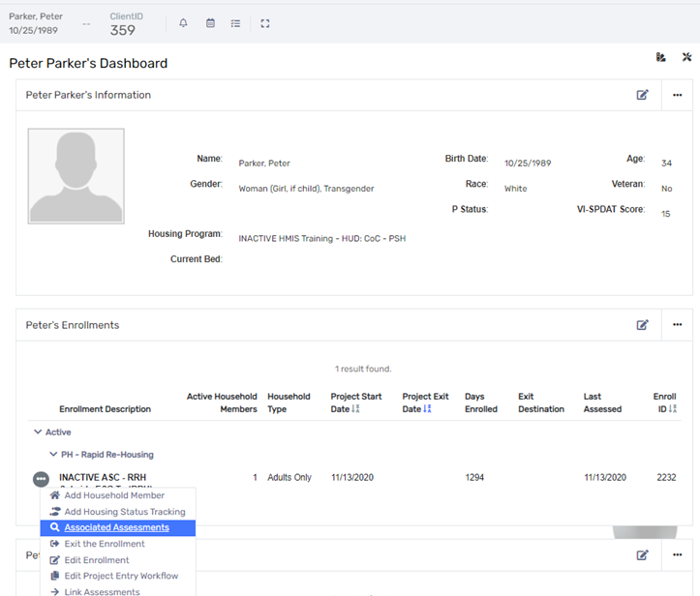Sort by Enroll ID

(x=673, y=408)
